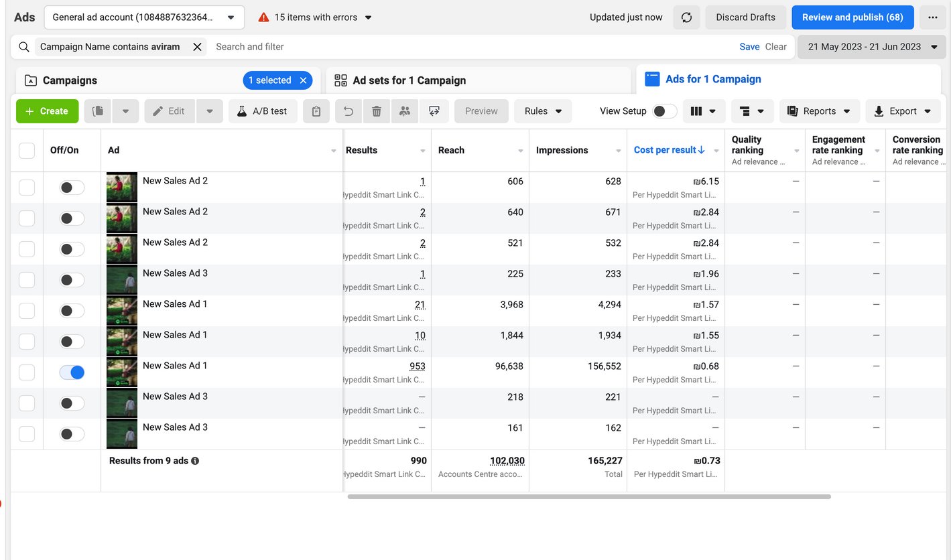Click the 102,030 total reach value
951x560 pixels.
(x=507, y=461)
